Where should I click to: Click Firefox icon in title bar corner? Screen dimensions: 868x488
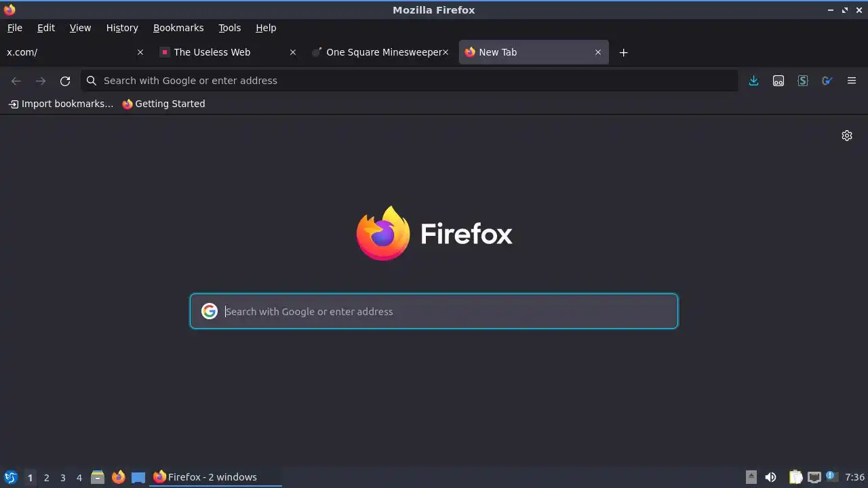point(9,9)
